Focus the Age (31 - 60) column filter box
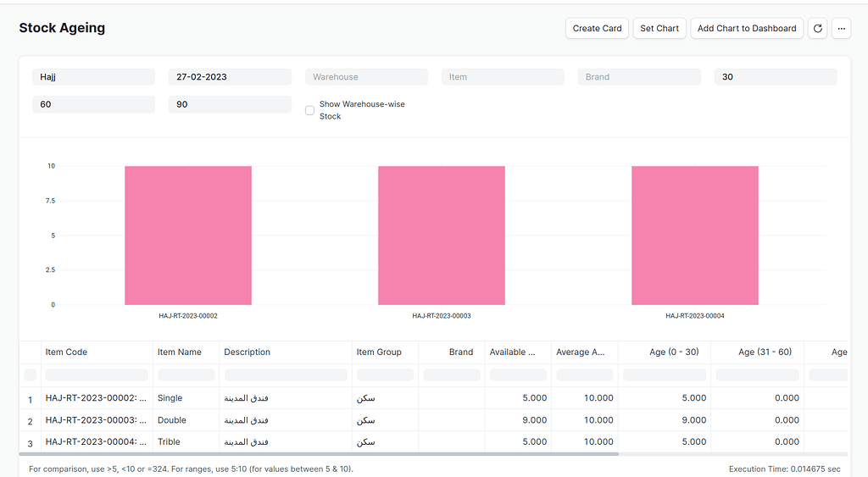868x477 pixels. point(757,374)
